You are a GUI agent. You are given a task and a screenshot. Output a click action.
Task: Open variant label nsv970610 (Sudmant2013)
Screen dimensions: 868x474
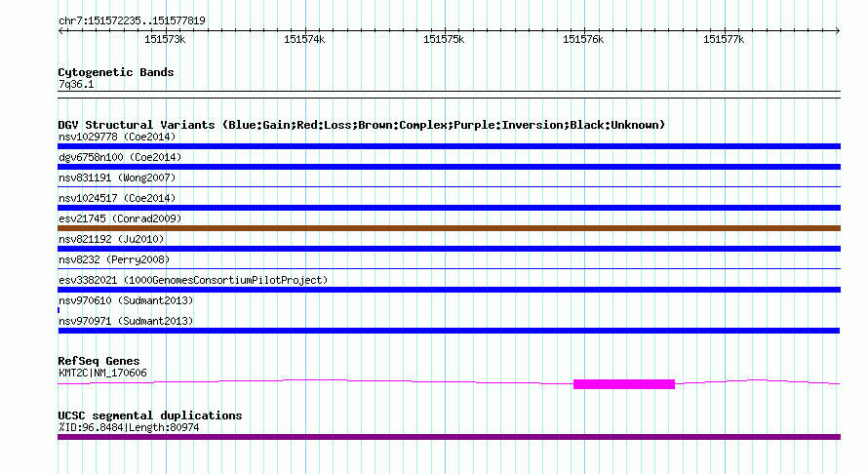click(126, 300)
